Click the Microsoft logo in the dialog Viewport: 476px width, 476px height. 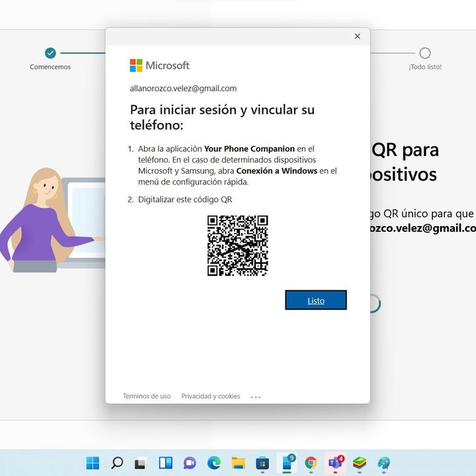point(159,65)
